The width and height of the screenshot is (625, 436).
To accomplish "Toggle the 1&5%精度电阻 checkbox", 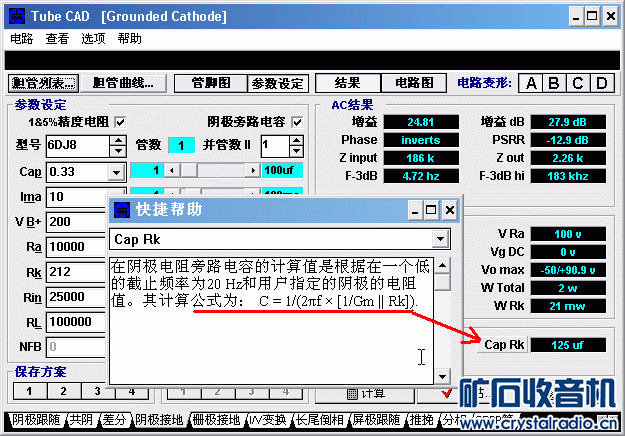I will tap(120, 122).
